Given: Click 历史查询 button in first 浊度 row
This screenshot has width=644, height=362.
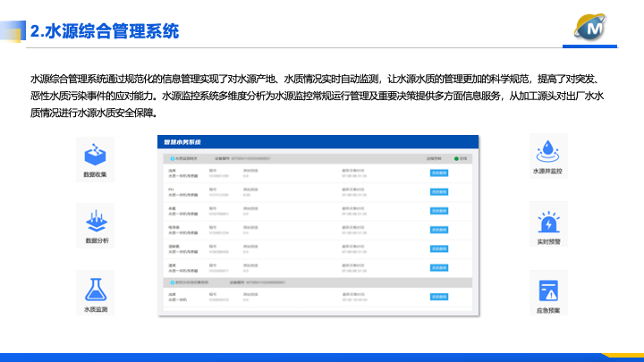Looking at the screenshot, I should [x=438, y=172].
